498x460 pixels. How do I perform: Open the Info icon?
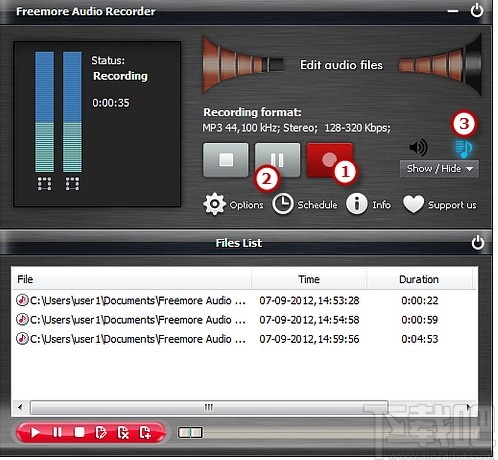(357, 204)
